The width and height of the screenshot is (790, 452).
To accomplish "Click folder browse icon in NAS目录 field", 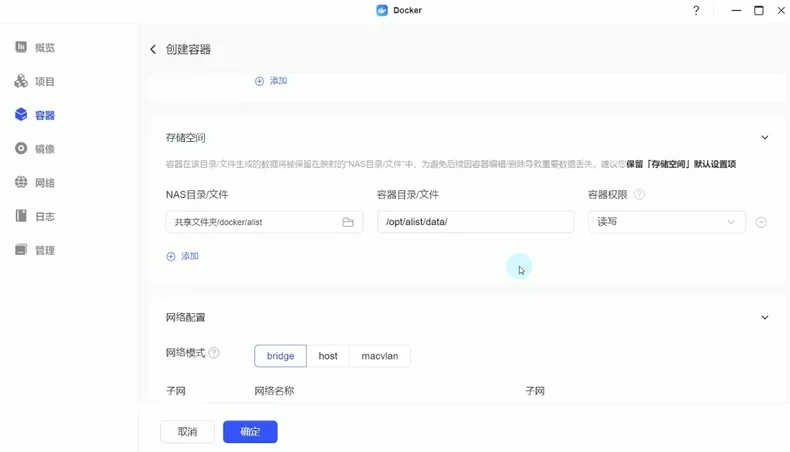I will tap(348, 222).
